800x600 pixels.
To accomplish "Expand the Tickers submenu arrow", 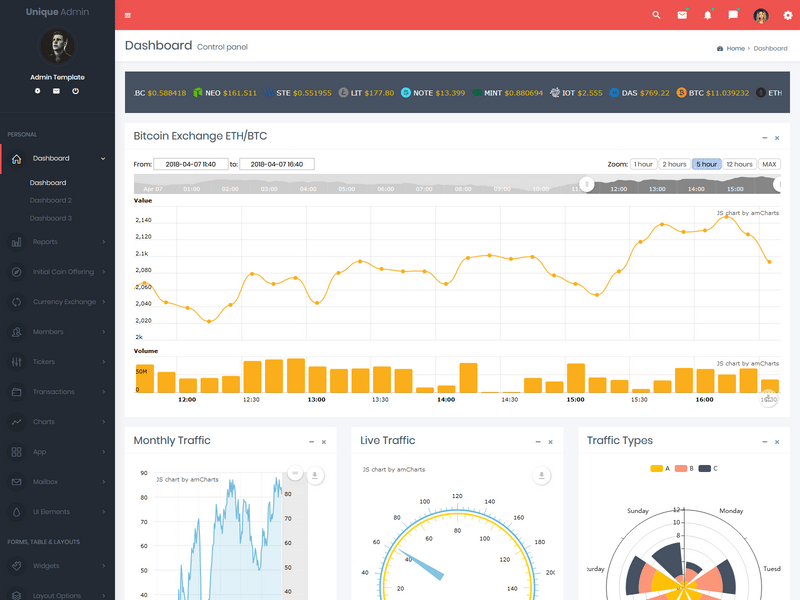I will [104, 362].
